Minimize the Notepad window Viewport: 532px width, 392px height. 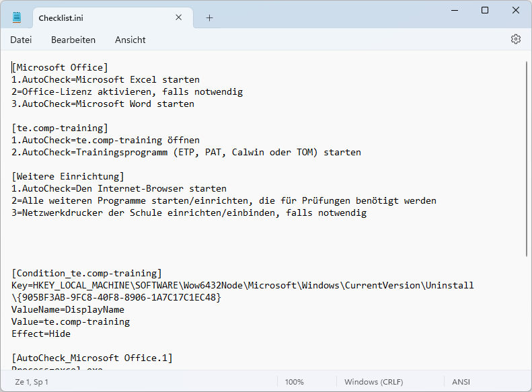(x=454, y=11)
